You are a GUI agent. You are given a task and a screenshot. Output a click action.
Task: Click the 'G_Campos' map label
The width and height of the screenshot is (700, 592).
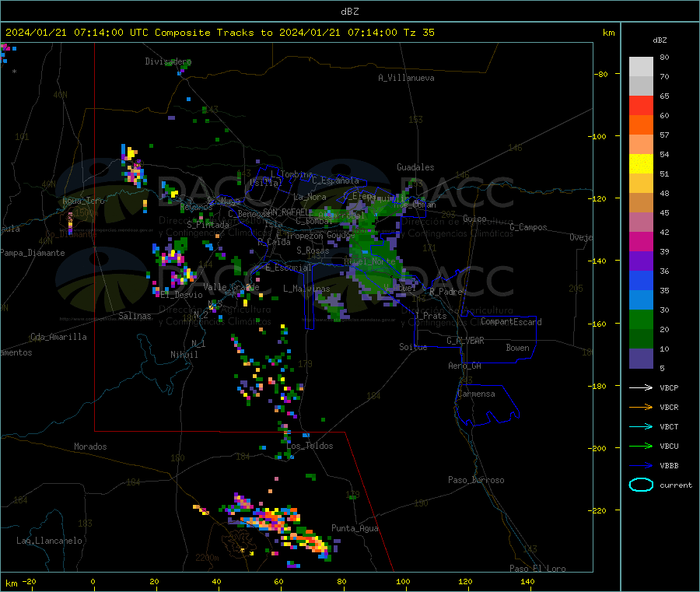528,227
